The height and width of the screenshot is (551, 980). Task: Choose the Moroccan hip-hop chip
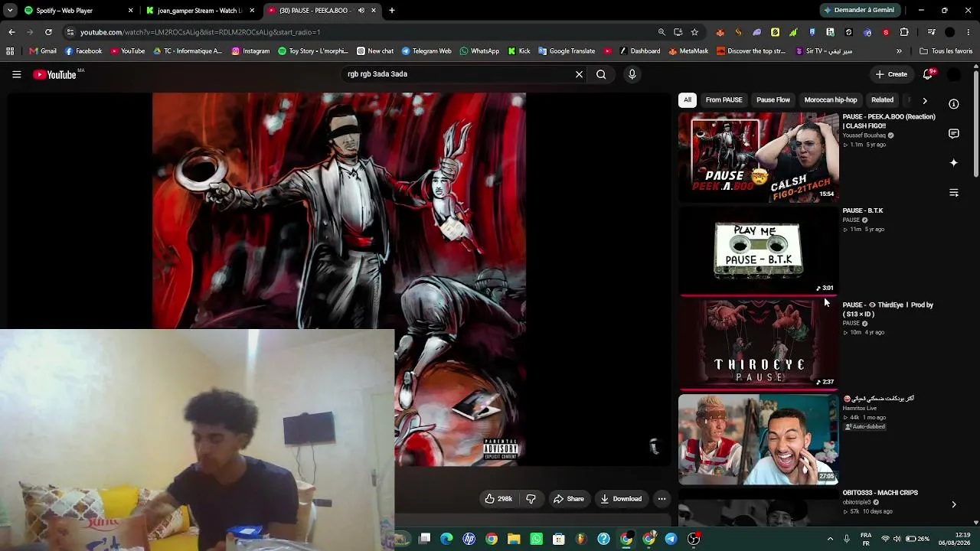(831, 100)
